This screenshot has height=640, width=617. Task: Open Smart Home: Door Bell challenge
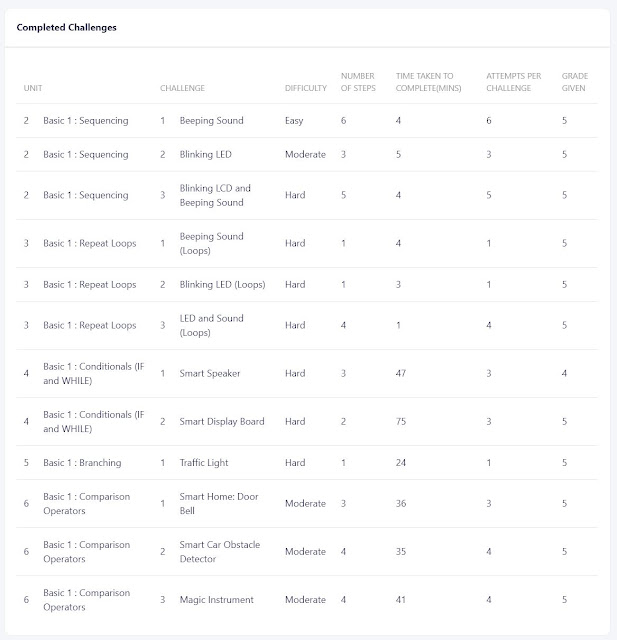219,503
